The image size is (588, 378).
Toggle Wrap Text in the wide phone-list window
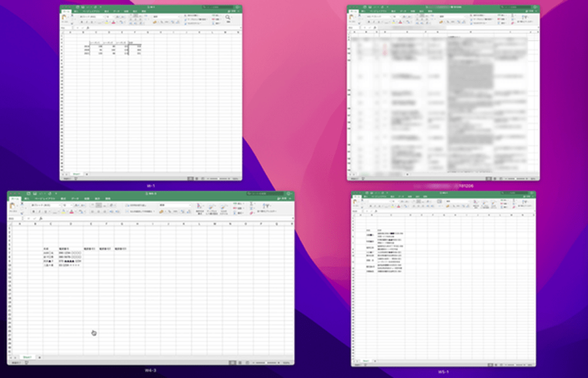(x=137, y=205)
